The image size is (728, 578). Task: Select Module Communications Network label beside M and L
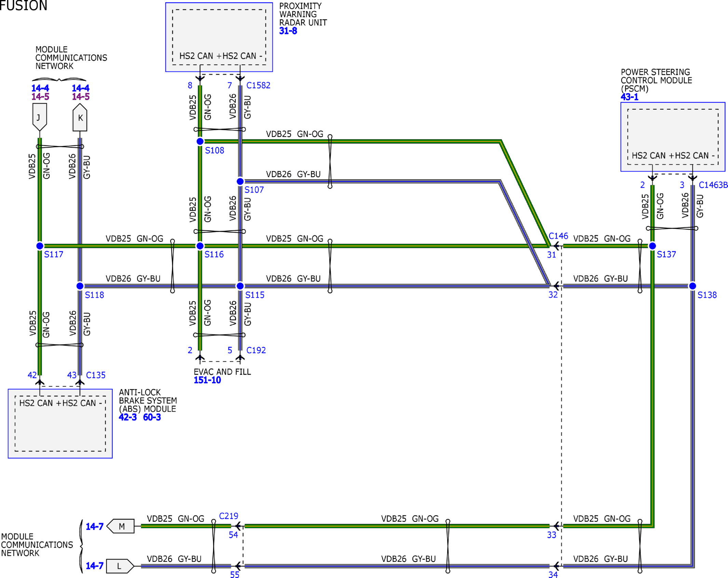37,545
